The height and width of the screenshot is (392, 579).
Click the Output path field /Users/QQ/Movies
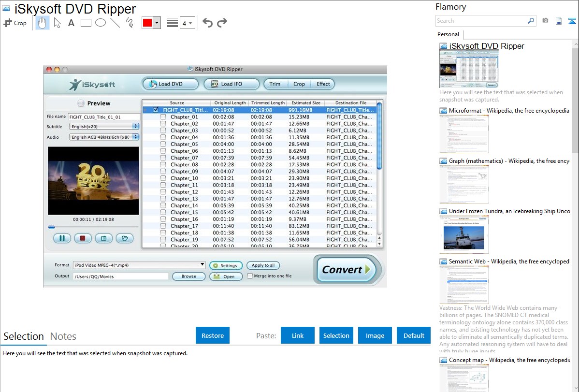[120, 276]
